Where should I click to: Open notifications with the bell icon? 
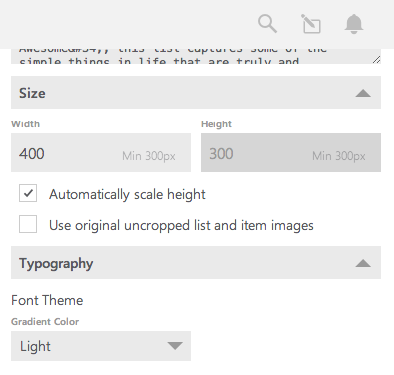354,24
